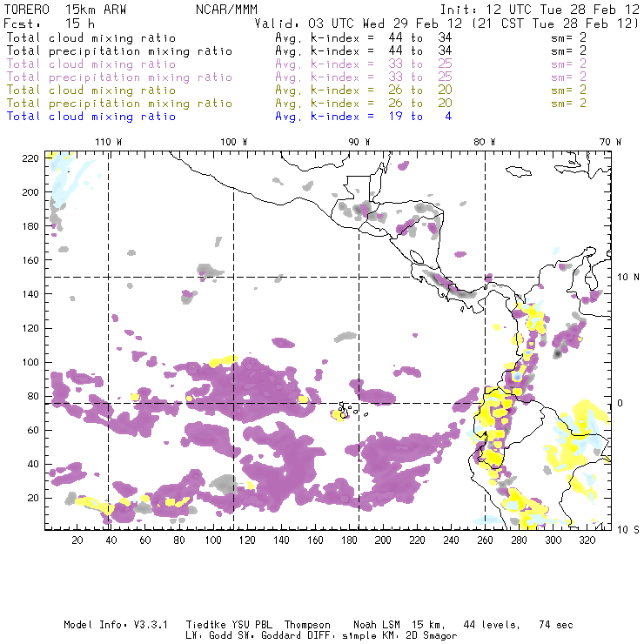Select horizontal axis grid value "260"
This screenshot has height=644, width=644.
pyautogui.click(x=485, y=540)
